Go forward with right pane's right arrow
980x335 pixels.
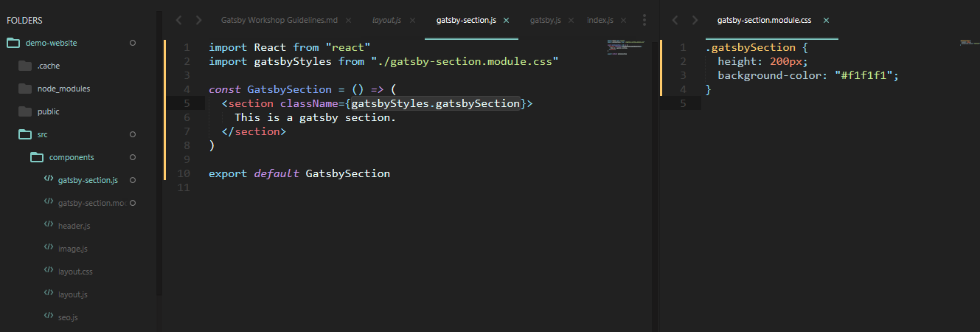695,20
